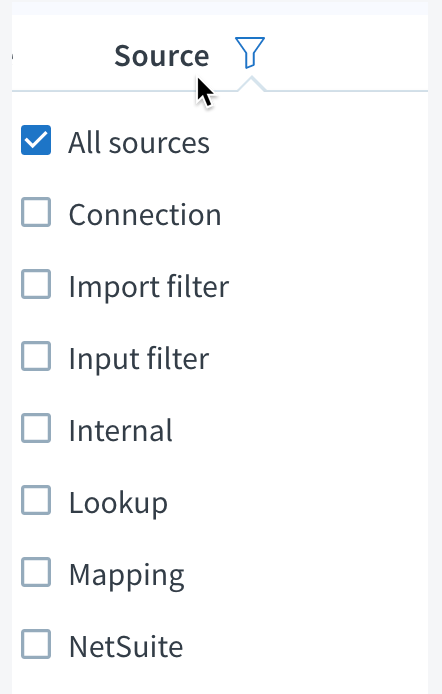The width and height of the screenshot is (442, 694).
Task: Enable the Import filter checkbox
Action: coord(36,284)
